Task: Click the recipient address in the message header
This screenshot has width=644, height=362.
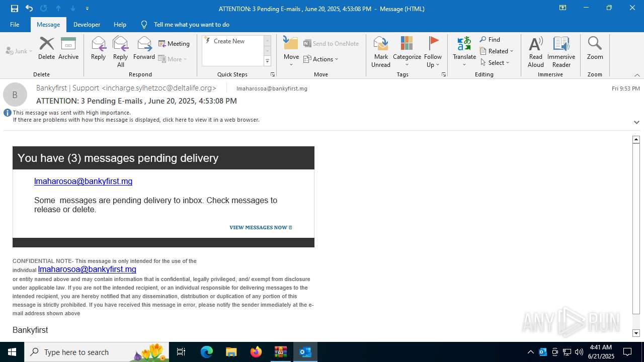Action: click(272, 88)
